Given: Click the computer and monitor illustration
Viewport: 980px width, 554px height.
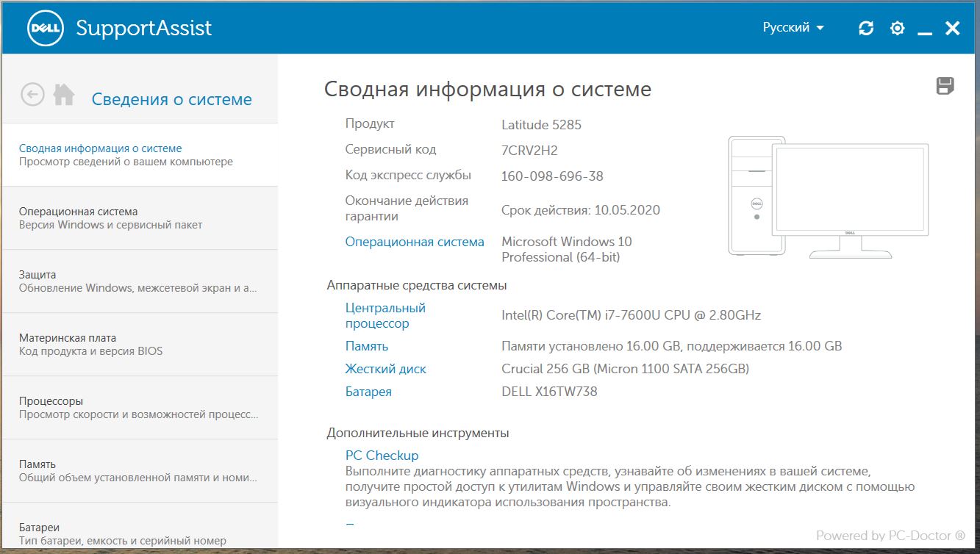Looking at the screenshot, I should (x=829, y=197).
